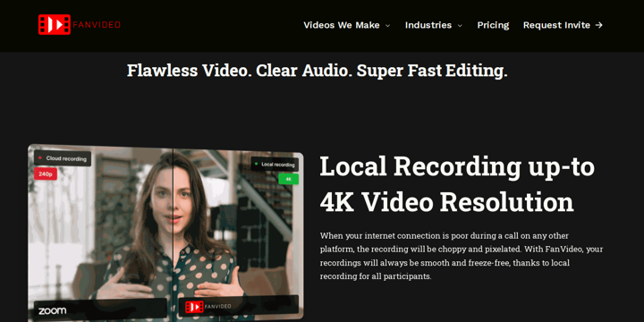The image size is (644, 322).
Task: Click the paragraph about poor internet connection
Action: [x=462, y=256]
